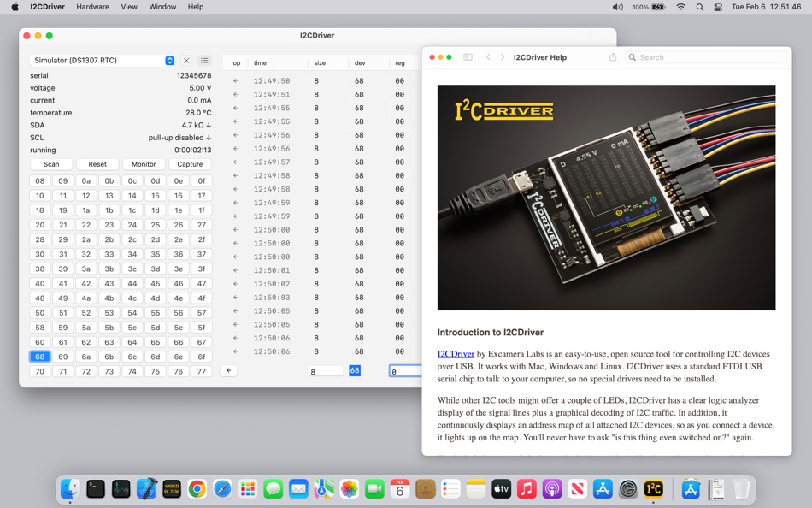This screenshot has height=508, width=812.
Task: Click the share icon in Help window
Action: [x=613, y=57]
